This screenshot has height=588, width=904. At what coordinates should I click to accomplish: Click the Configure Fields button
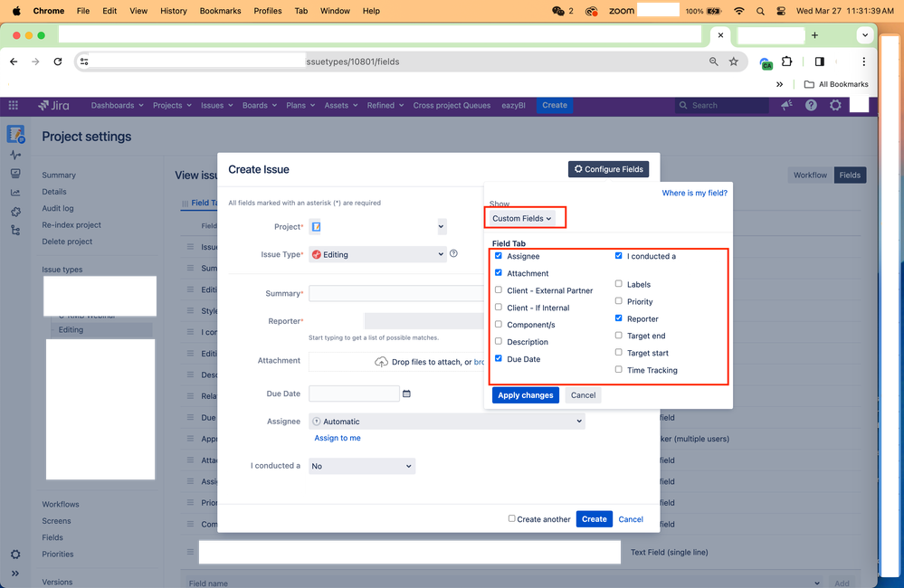609,169
